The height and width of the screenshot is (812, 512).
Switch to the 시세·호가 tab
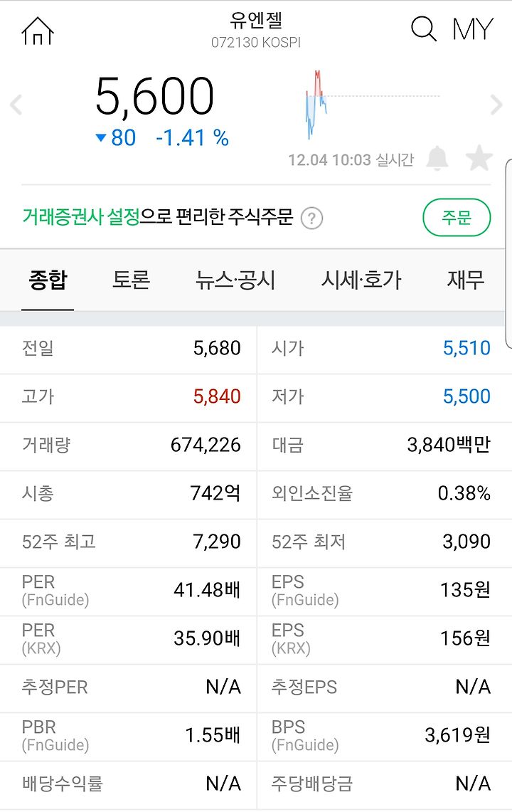pos(361,280)
